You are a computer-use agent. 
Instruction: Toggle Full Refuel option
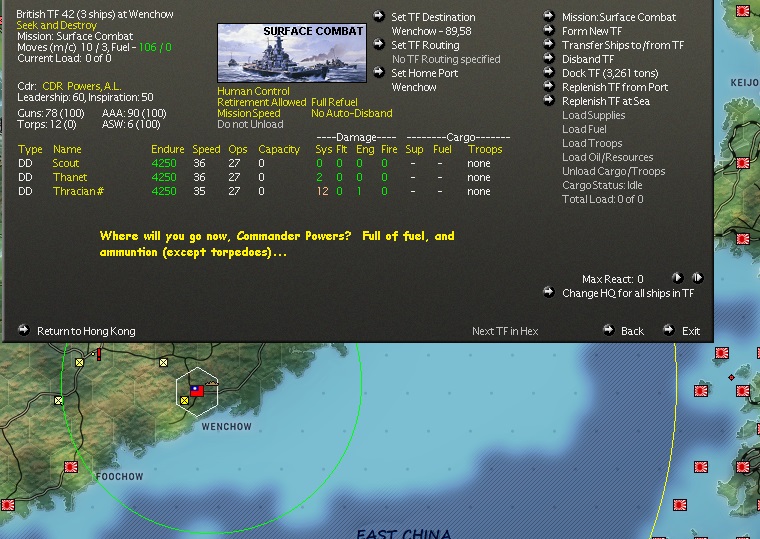[334, 102]
